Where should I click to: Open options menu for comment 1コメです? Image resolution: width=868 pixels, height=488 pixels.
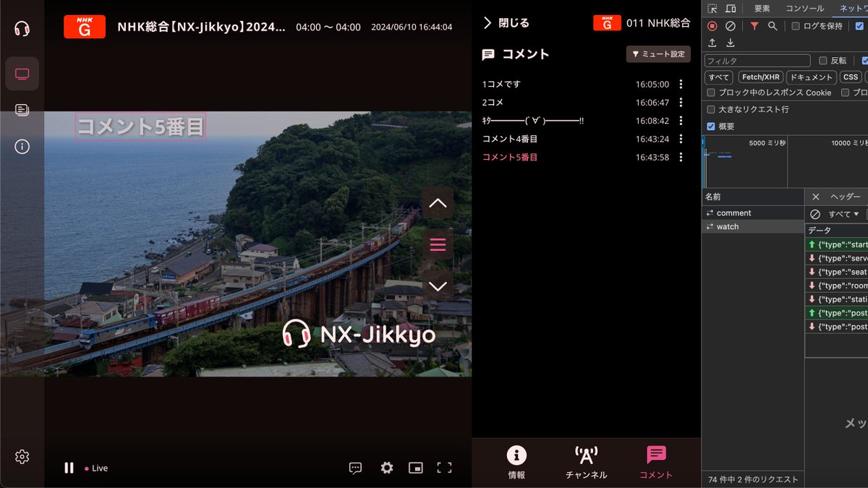pos(681,84)
